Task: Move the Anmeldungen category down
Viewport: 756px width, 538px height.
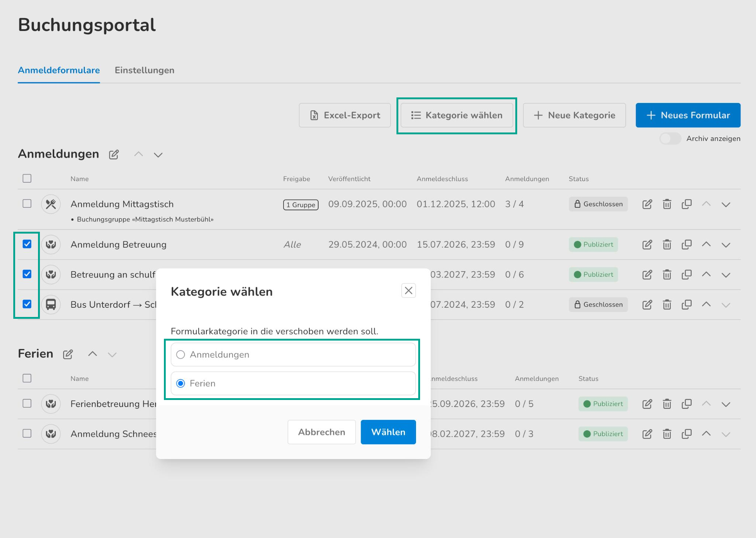Action: pyautogui.click(x=158, y=155)
